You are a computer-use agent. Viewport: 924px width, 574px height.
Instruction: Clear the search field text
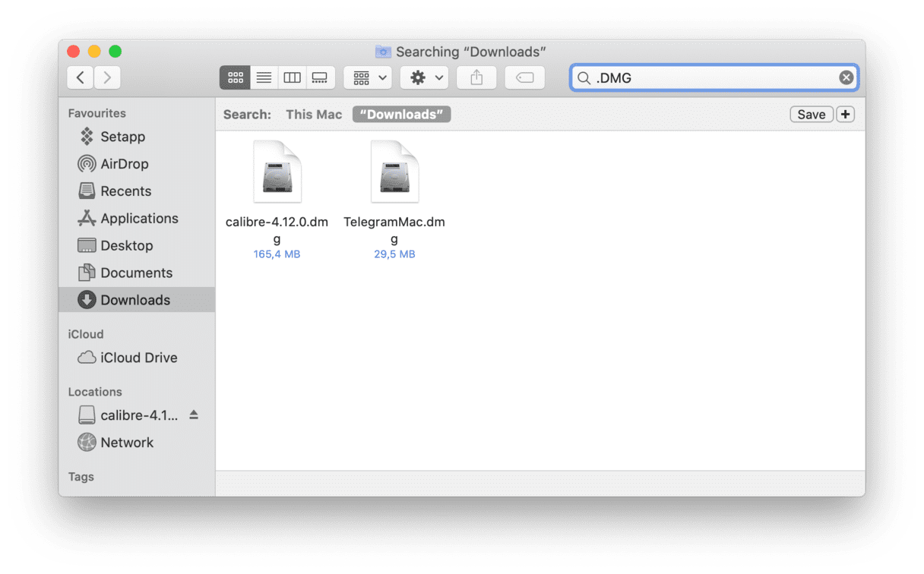846,77
